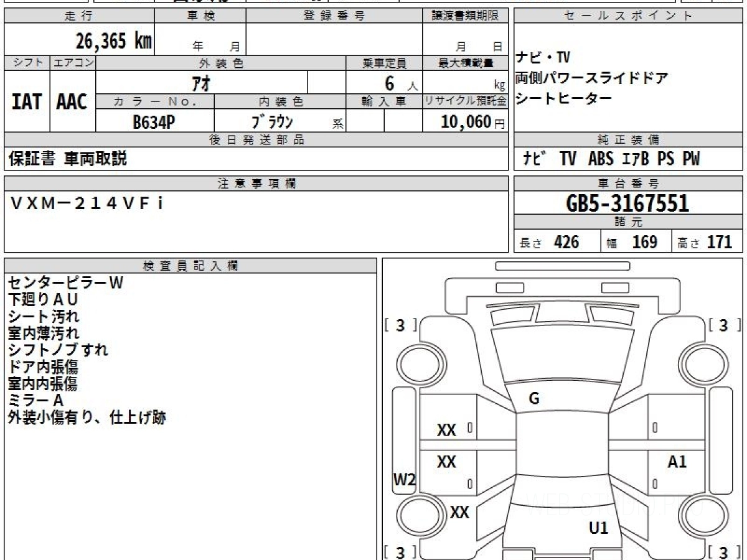Select inspector note 下廻りAU
Image resolution: width=747 pixels, height=560 pixels.
(43, 299)
